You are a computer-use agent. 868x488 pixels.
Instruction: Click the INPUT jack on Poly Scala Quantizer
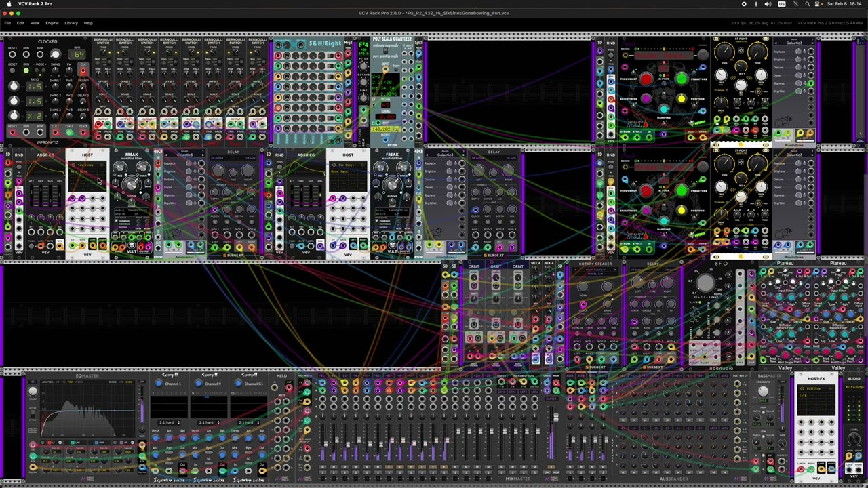coord(386,70)
